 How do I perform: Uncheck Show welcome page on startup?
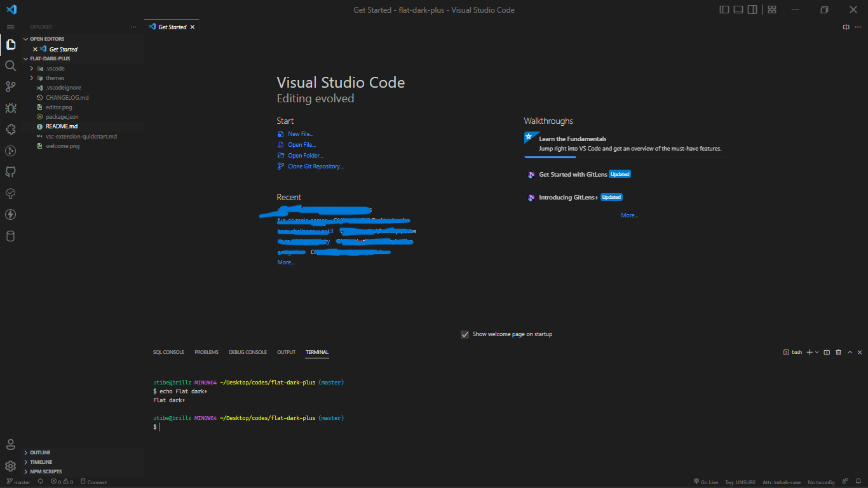[x=465, y=334]
